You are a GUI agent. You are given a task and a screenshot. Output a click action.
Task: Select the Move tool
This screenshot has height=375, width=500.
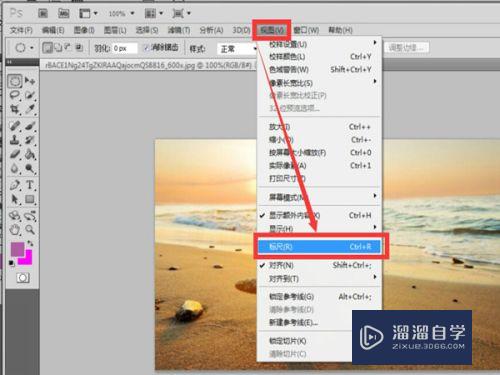pyautogui.click(x=30, y=81)
